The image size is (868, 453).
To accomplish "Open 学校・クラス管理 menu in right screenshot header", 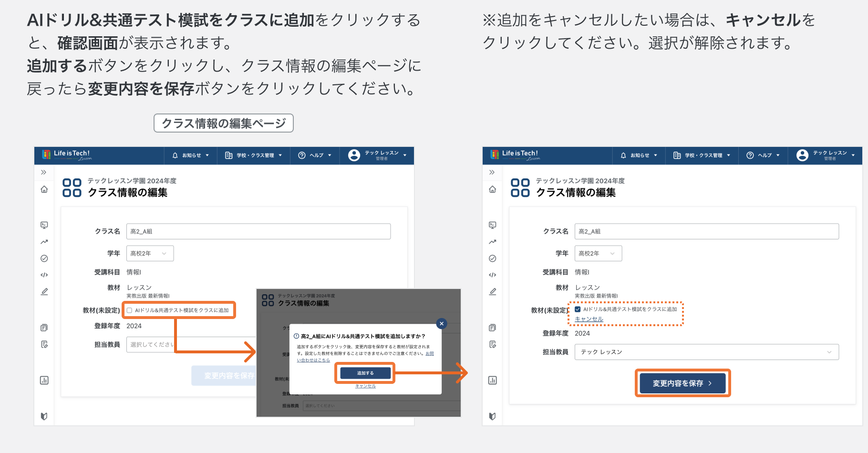I will click(x=702, y=155).
